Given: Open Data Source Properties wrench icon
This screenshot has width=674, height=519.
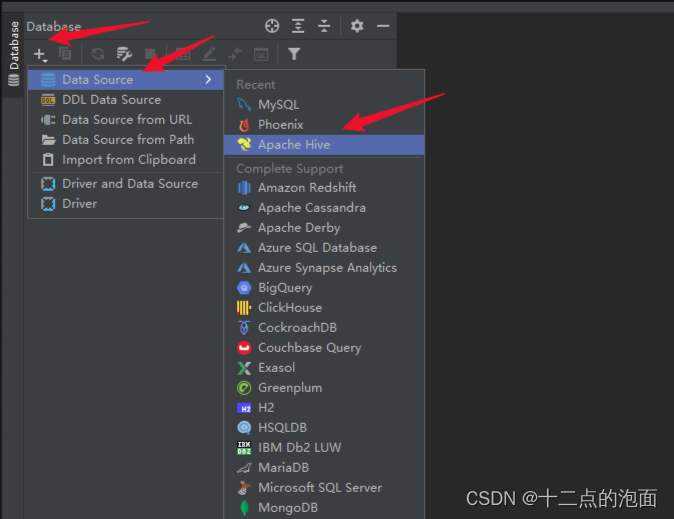Looking at the screenshot, I should 124,54.
